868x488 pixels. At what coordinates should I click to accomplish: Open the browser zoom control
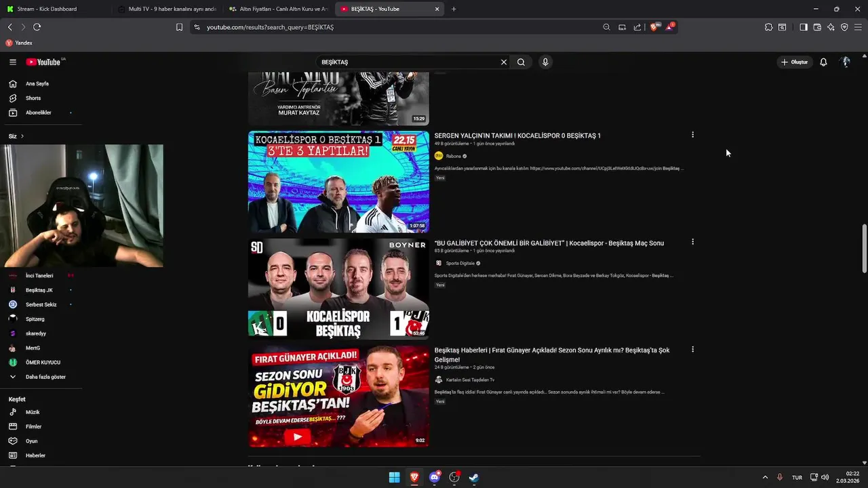coord(606,27)
